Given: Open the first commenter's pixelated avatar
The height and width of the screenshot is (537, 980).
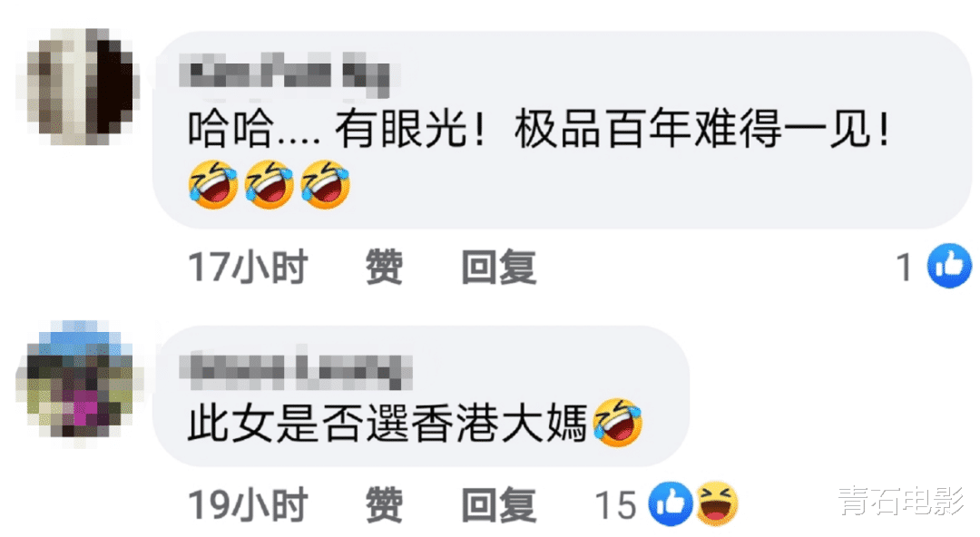Looking at the screenshot, I should pyautogui.click(x=79, y=87).
